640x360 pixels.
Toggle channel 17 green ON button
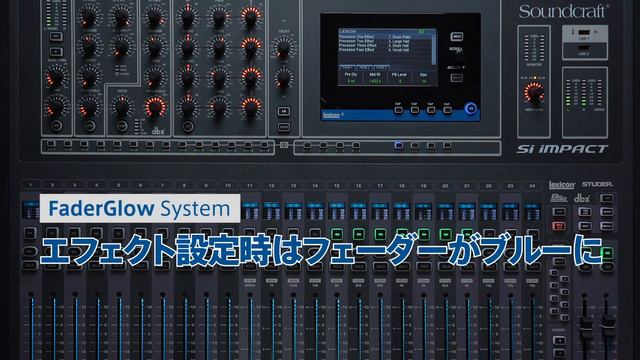pyautogui.click(x=380, y=234)
